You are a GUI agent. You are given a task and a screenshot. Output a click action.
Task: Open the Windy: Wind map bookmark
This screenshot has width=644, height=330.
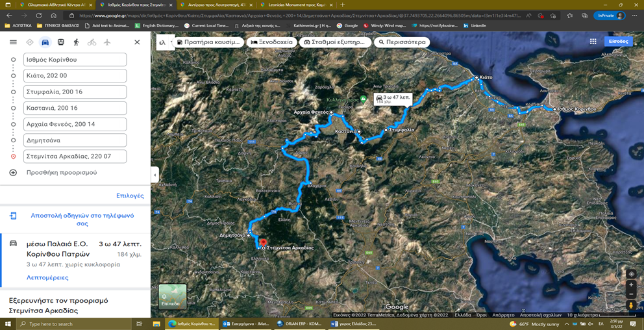pos(384,25)
